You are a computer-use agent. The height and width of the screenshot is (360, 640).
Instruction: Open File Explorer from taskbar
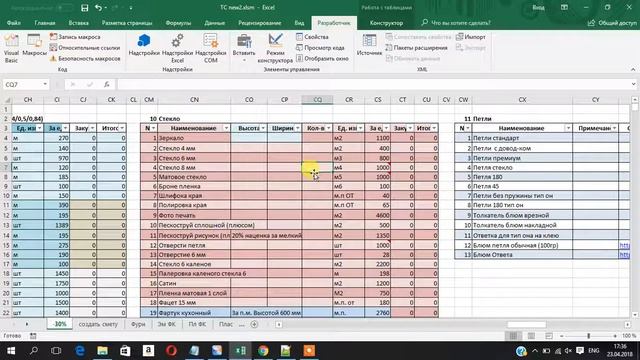tap(102, 351)
